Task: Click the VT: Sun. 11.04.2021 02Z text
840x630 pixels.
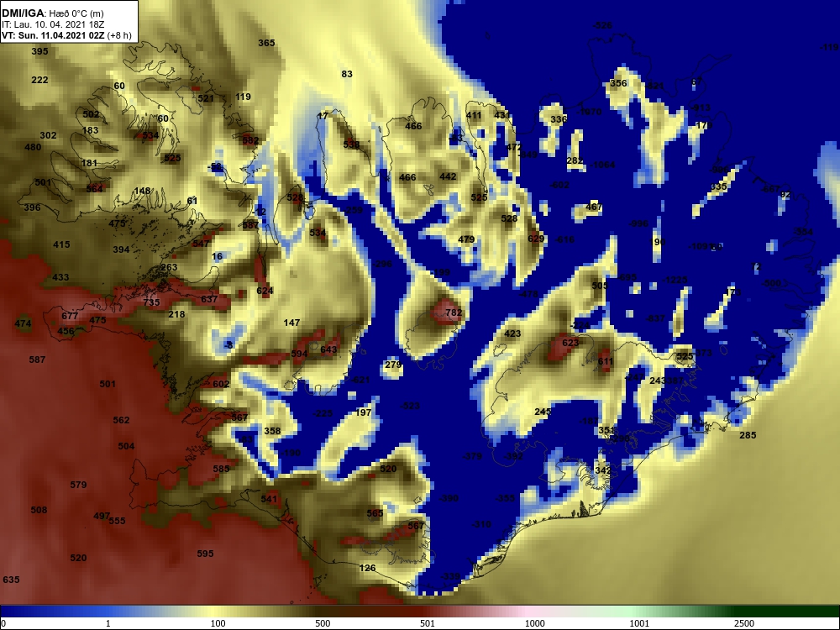Action: 55,36
